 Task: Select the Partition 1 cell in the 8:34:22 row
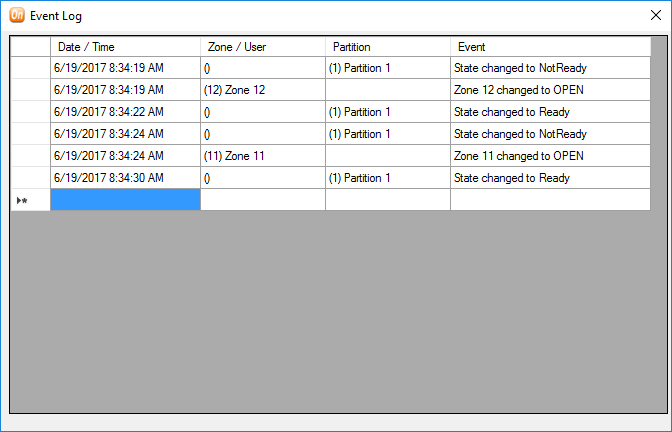pos(388,112)
